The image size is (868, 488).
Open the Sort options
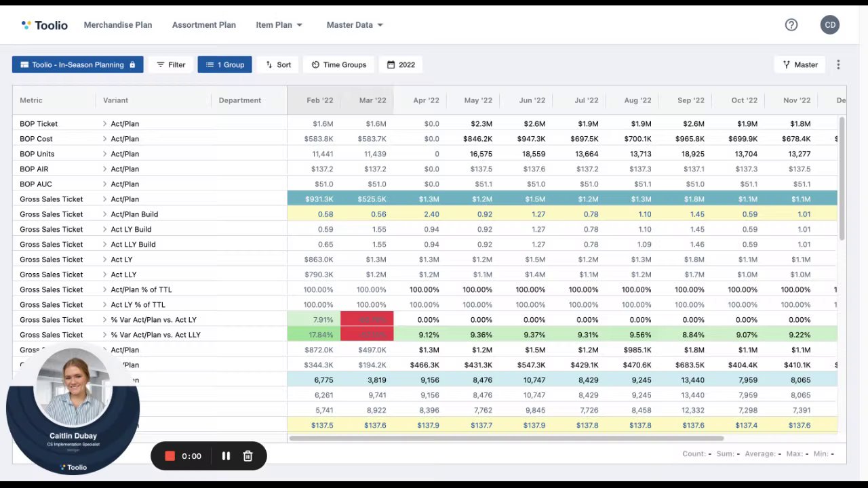pyautogui.click(x=278, y=64)
